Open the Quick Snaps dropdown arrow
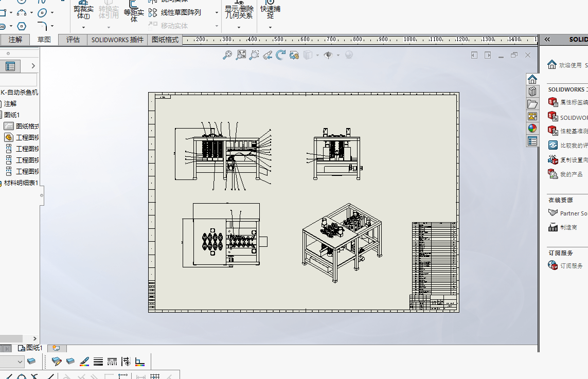 [270, 27]
